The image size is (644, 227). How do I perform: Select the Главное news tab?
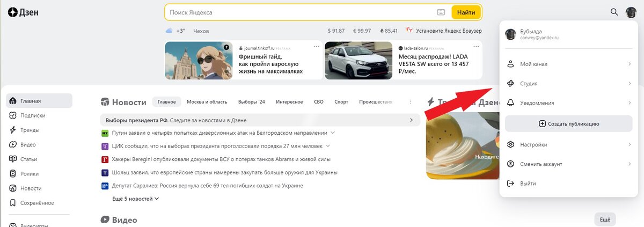coord(167,101)
